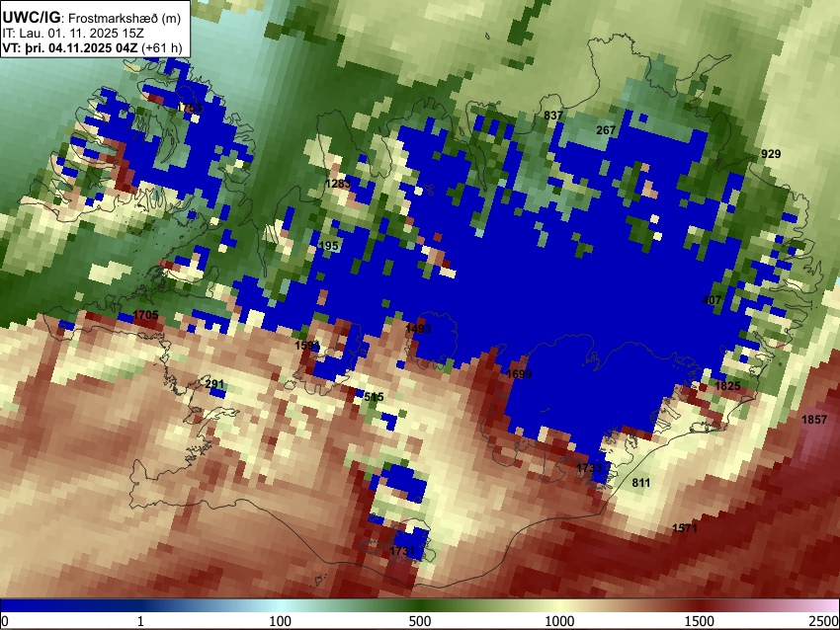840x630 pixels.
Task: Click the '1000' tick label on the legend
Action: pos(559,621)
